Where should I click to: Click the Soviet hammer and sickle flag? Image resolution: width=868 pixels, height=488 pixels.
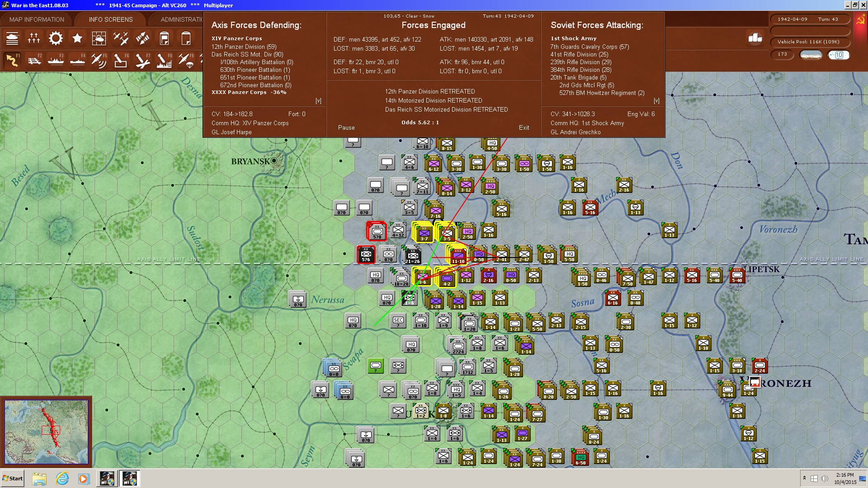861,20
